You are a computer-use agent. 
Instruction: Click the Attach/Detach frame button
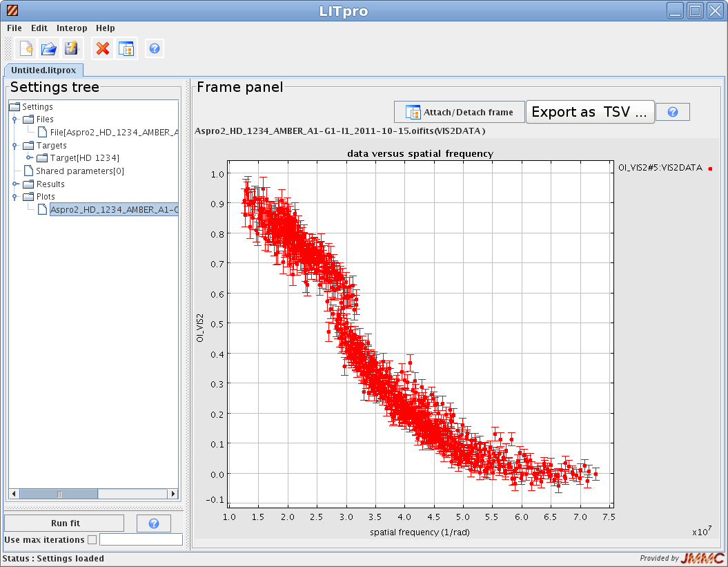pyautogui.click(x=460, y=112)
